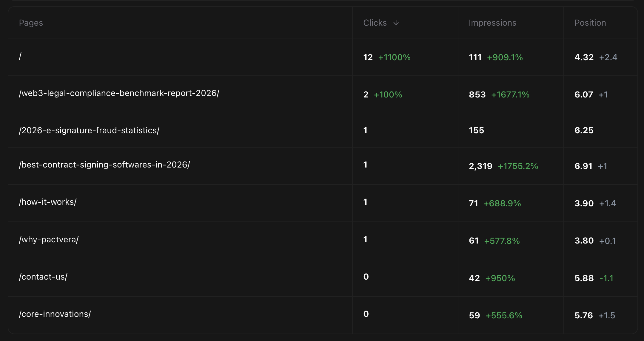Click the +555.6% impressions change
This screenshot has width=644, height=341.
pyautogui.click(x=504, y=315)
